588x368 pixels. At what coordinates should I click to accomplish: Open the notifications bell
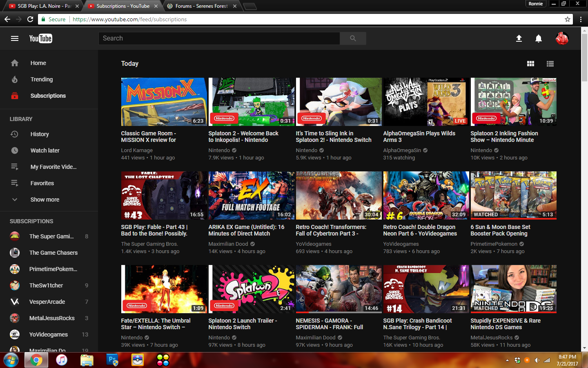[539, 38]
